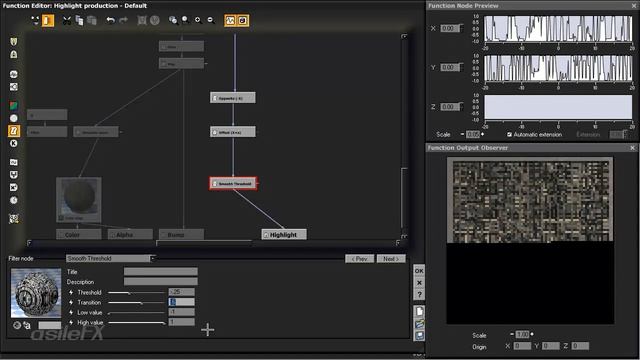Select the Opposite (-X) node

[233, 98]
